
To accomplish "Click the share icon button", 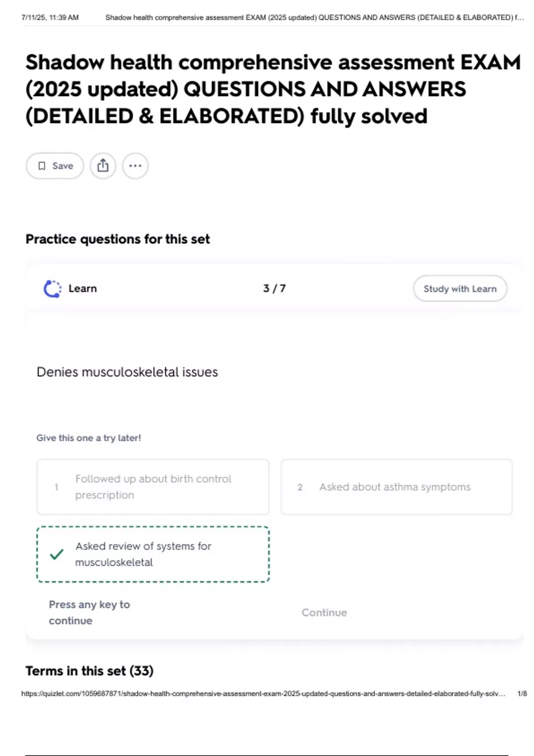I will (103, 166).
